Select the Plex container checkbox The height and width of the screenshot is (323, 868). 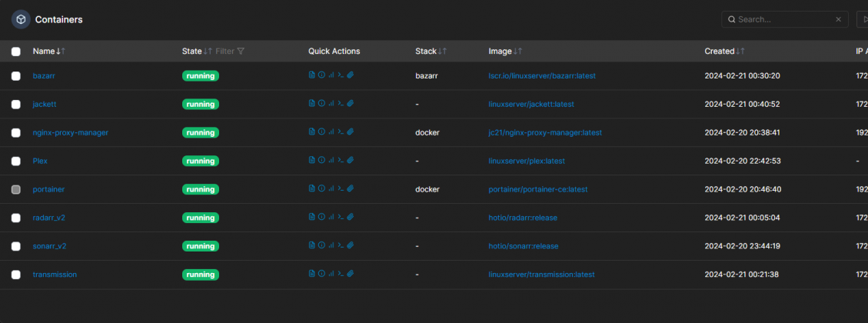point(16,161)
